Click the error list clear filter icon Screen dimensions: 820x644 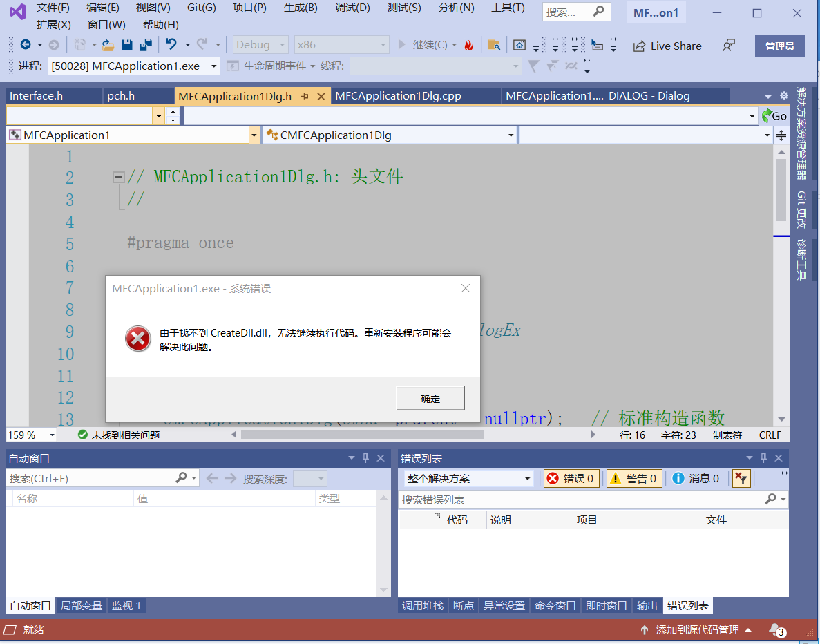pyautogui.click(x=741, y=478)
